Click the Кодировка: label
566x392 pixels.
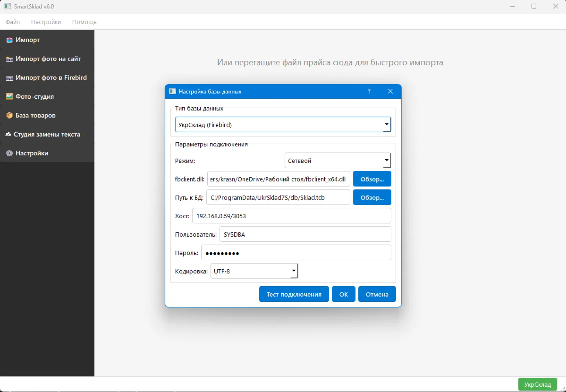(x=191, y=271)
